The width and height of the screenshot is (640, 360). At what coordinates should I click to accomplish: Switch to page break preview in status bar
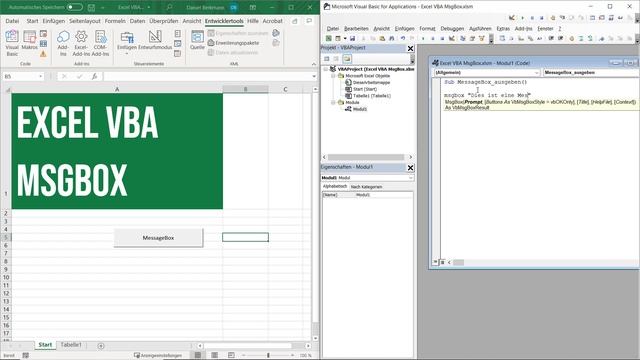pyautogui.click(x=231, y=356)
